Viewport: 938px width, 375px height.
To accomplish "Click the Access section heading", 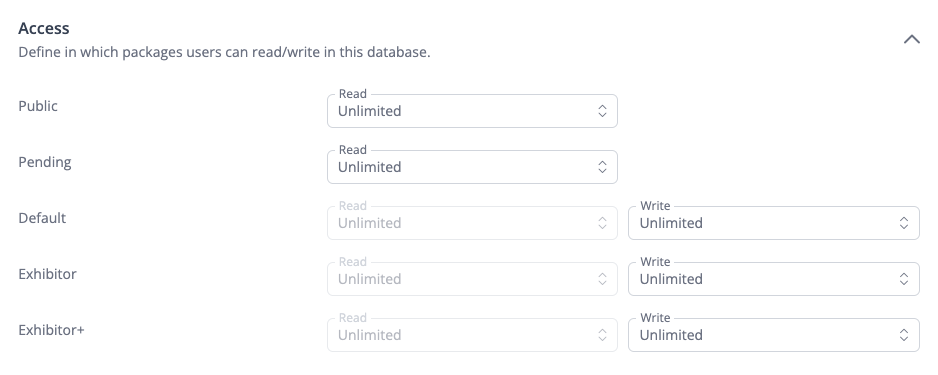I will (x=44, y=28).
